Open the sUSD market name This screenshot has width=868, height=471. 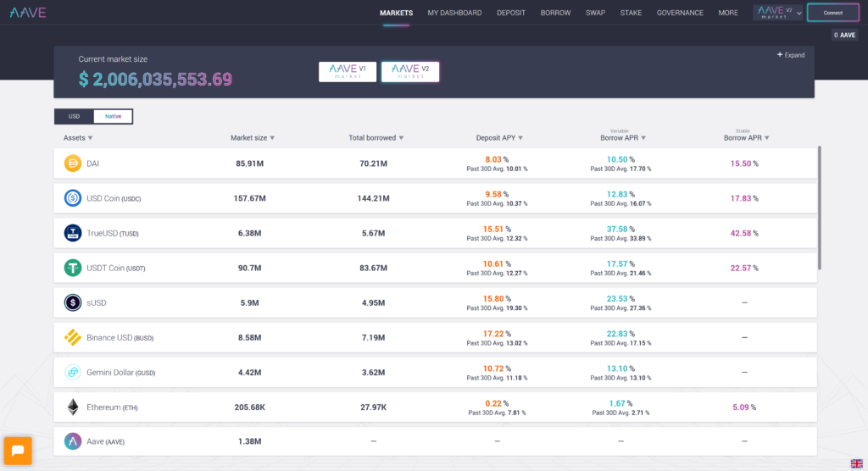(x=97, y=302)
